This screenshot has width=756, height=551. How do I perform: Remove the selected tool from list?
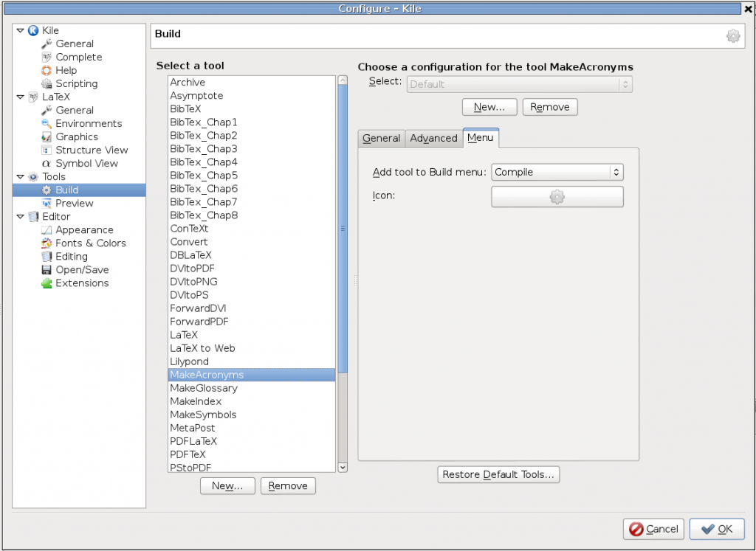coord(289,485)
